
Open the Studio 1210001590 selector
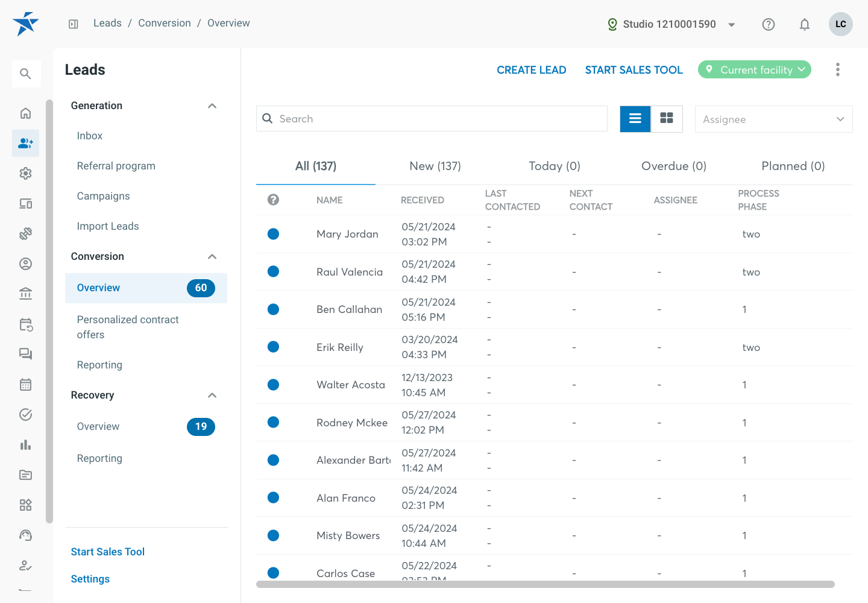671,24
